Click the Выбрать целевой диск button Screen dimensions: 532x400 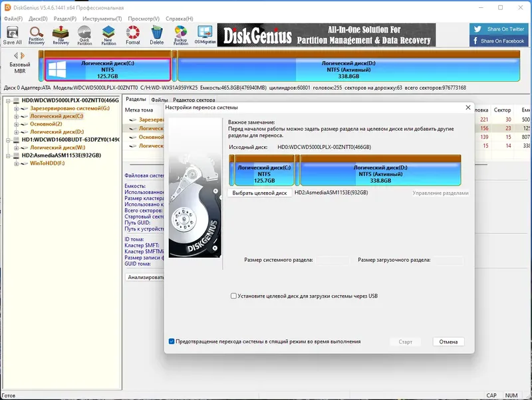(x=259, y=193)
